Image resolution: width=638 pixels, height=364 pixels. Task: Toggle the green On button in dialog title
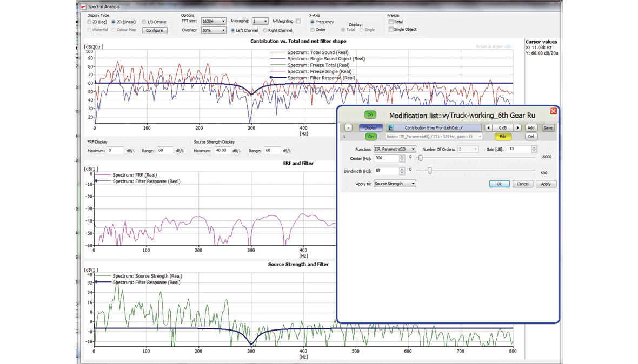click(x=370, y=114)
